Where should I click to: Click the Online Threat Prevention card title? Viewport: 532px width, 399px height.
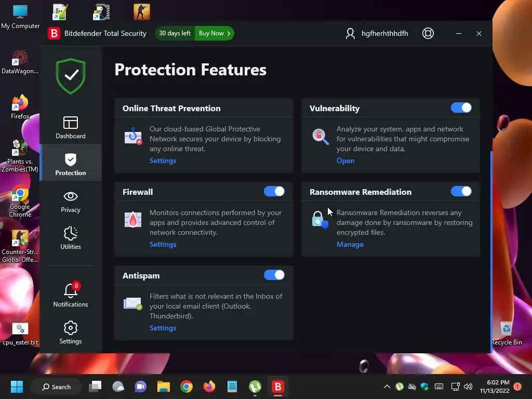coord(171,108)
